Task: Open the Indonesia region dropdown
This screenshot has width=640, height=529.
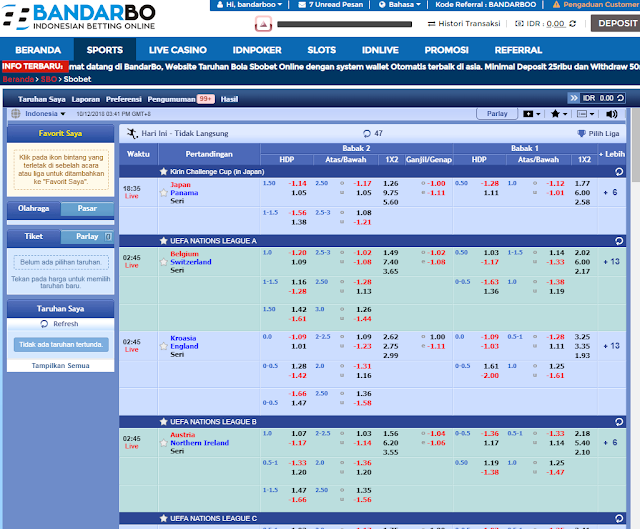Action: click(x=45, y=113)
